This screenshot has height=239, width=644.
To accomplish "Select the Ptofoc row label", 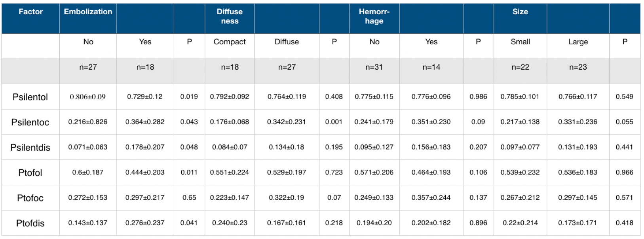I will tap(30, 198).
